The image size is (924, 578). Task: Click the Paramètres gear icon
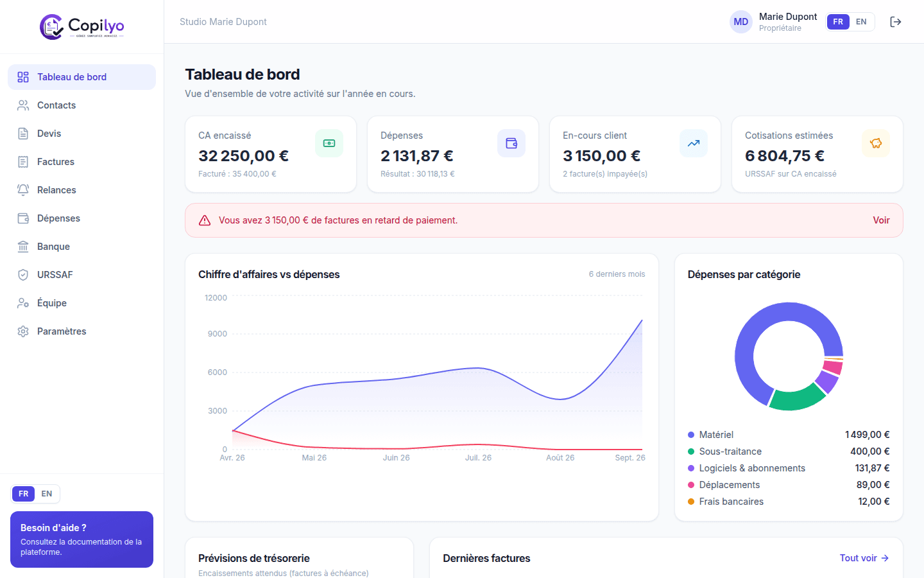click(x=23, y=331)
